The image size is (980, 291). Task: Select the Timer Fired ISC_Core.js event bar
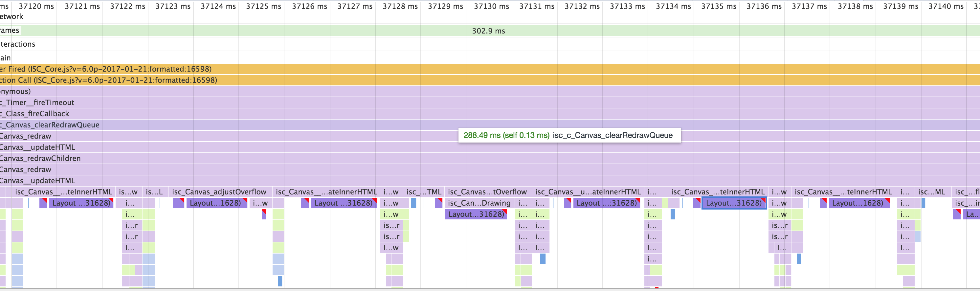coord(490,69)
